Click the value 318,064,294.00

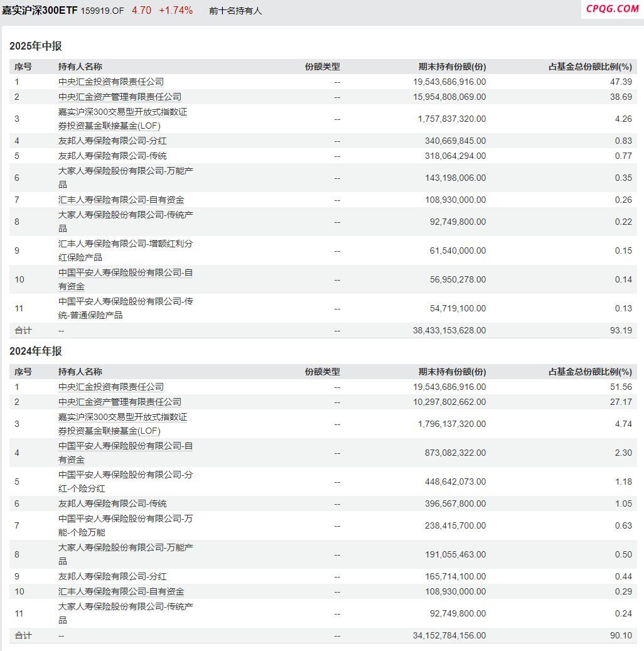click(x=456, y=156)
